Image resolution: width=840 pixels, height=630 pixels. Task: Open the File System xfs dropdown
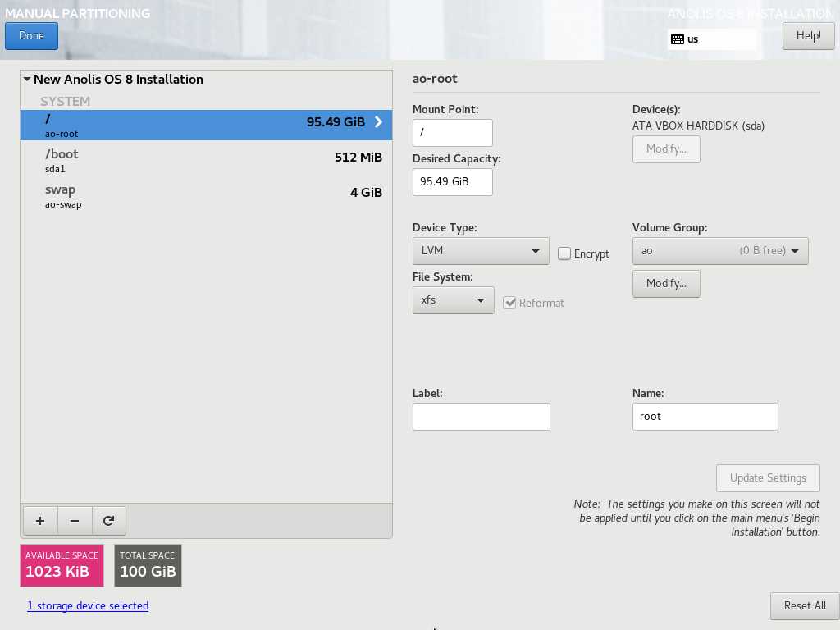click(x=453, y=300)
